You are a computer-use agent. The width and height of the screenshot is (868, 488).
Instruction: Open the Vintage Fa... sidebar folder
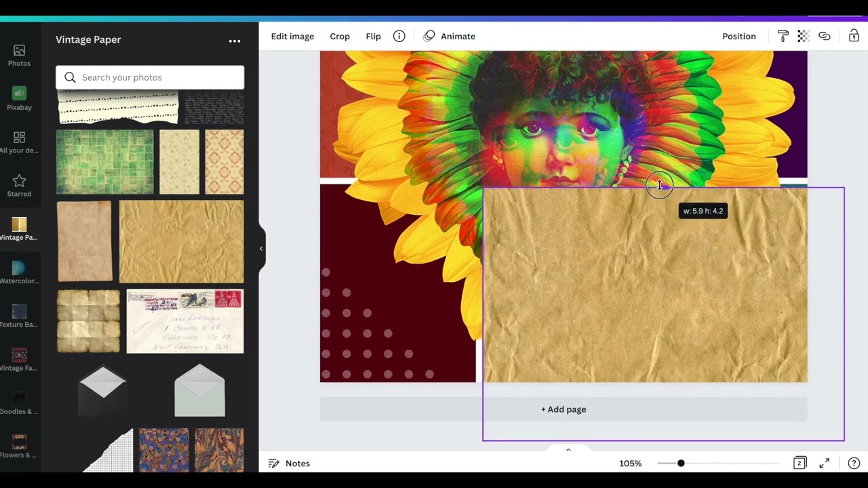19,359
